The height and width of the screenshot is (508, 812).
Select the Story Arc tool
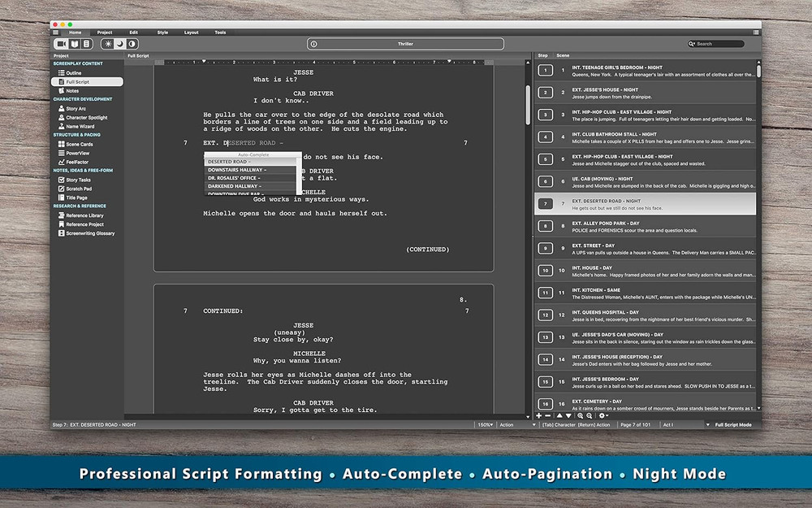76,107
